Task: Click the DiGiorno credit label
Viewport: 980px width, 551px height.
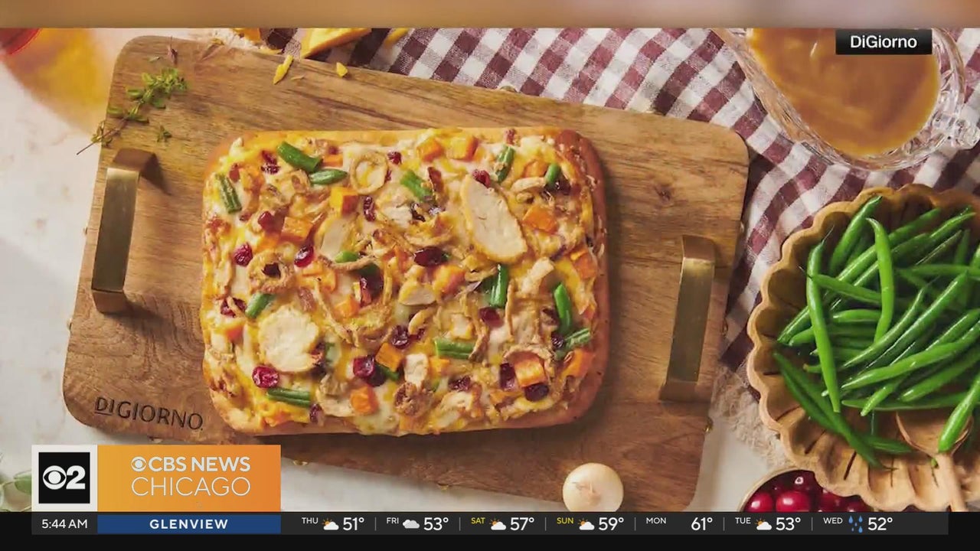Action: click(x=883, y=42)
